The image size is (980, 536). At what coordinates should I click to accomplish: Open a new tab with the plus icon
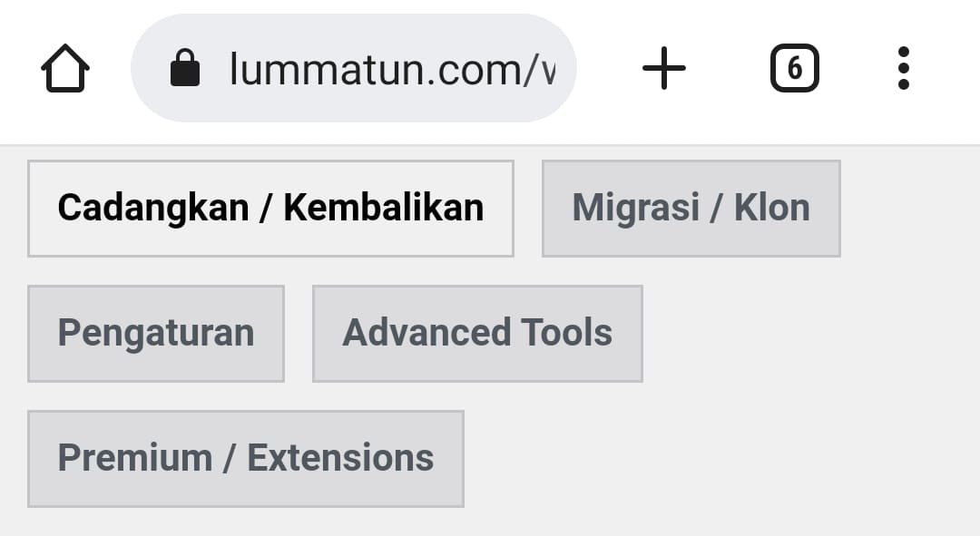[663, 67]
